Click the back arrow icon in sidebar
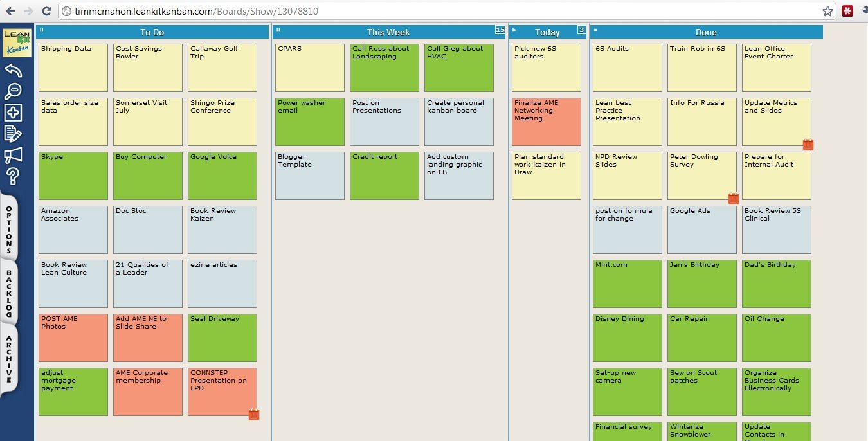 [x=14, y=71]
